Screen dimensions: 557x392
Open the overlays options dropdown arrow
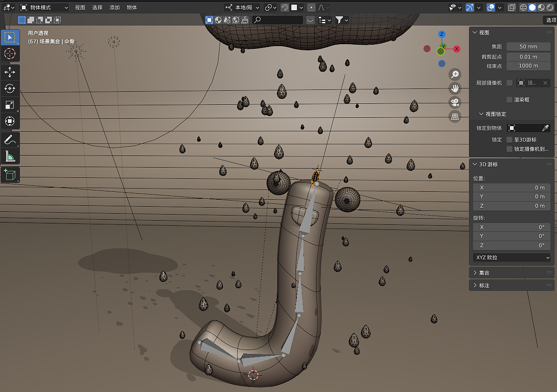(500, 7)
